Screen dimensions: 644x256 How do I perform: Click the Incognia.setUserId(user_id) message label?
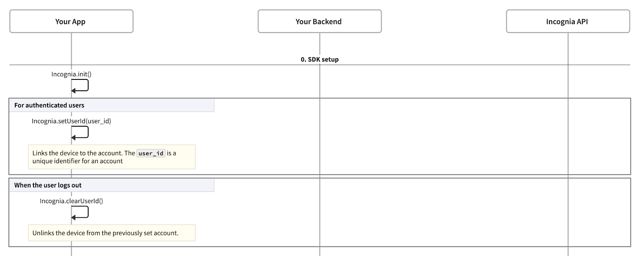[x=71, y=121]
